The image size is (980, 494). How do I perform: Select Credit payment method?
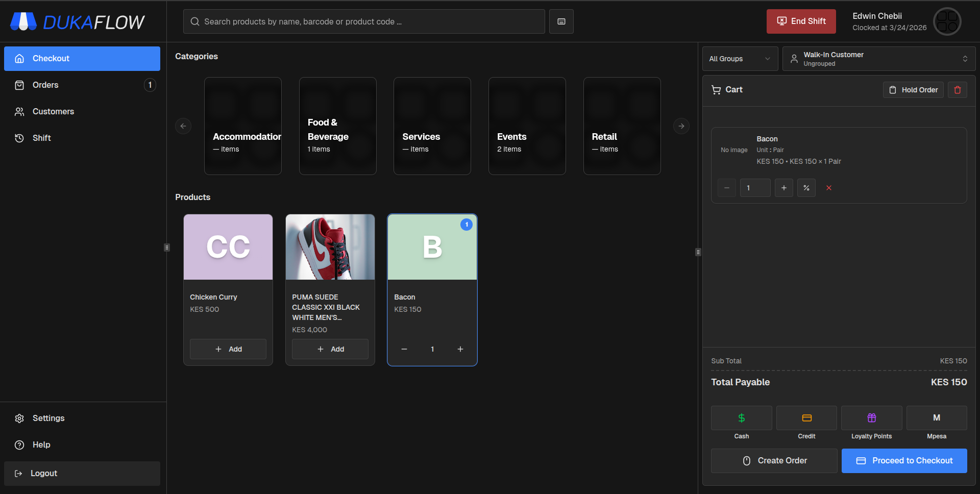[x=806, y=418]
